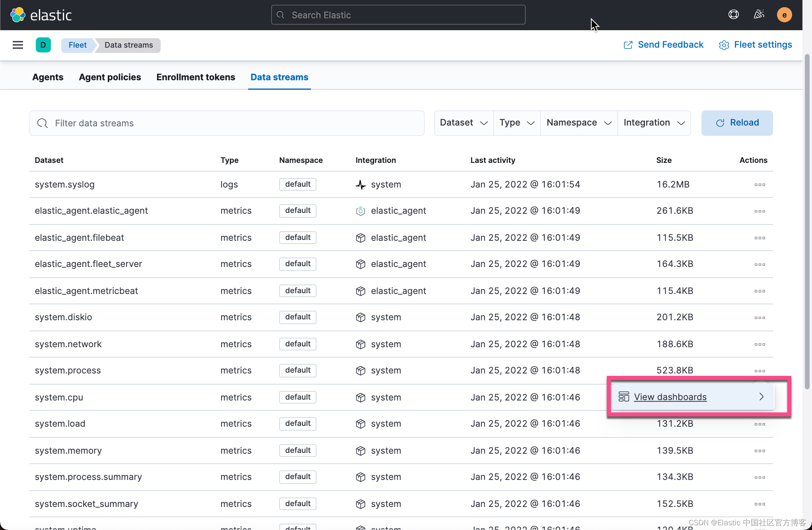The width and height of the screenshot is (812, 530).
Task: Open the help menu lifebuoy icon
Action: [733, 15]
